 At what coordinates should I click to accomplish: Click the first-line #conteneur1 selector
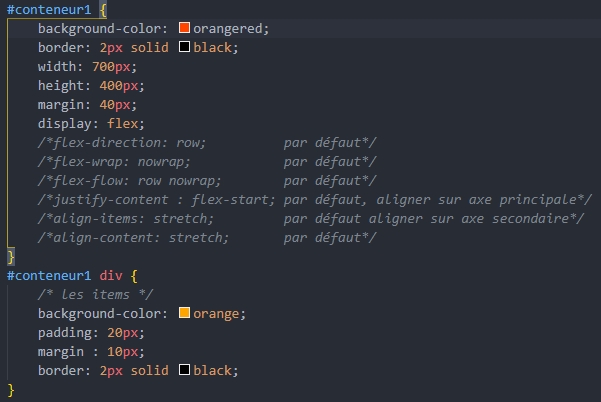(x=49, y=9)
